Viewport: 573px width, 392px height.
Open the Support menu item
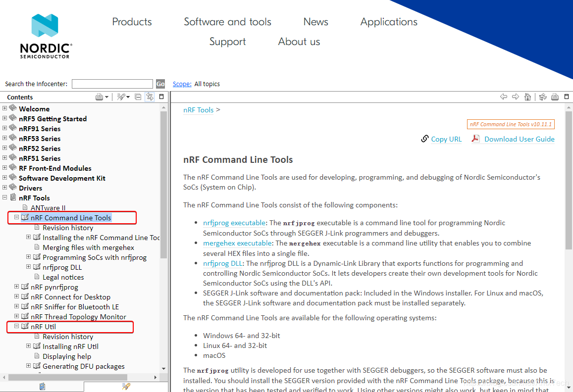pyautogui.click(x=227, y=42)
